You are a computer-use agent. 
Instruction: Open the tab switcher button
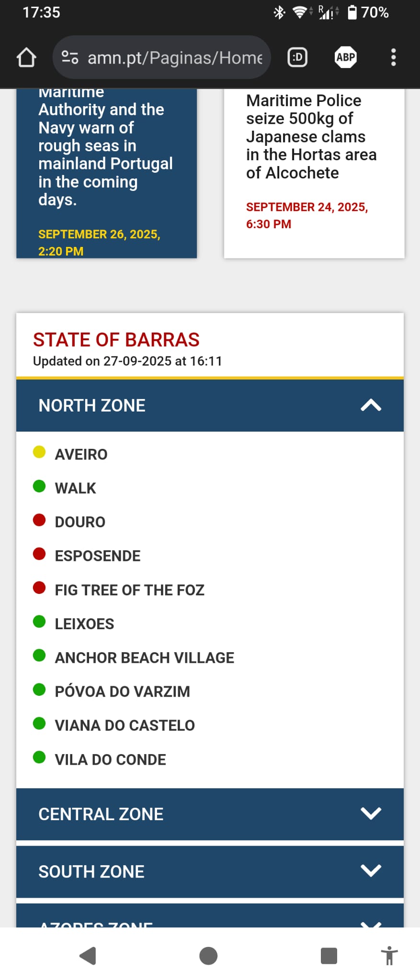297,57
